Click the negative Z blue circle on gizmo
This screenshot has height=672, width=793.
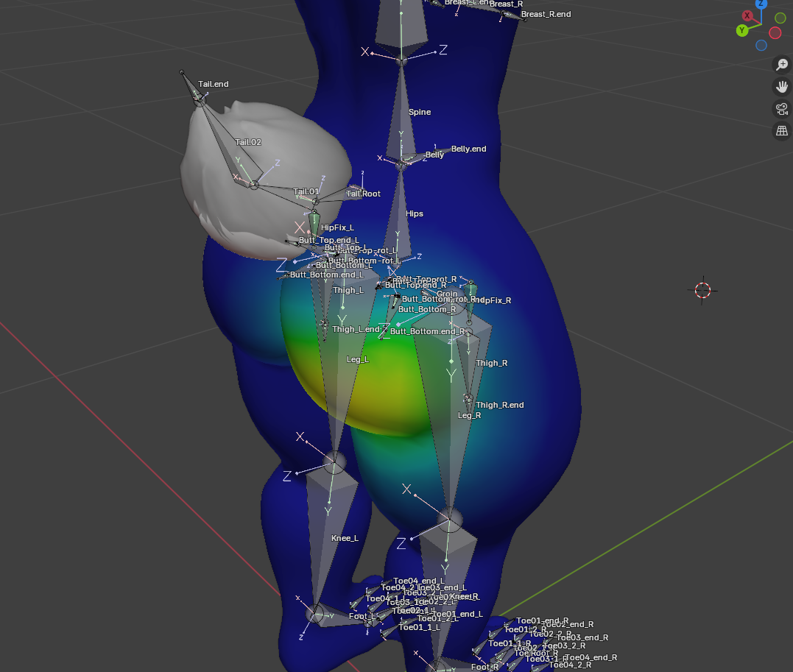(761, 46)
